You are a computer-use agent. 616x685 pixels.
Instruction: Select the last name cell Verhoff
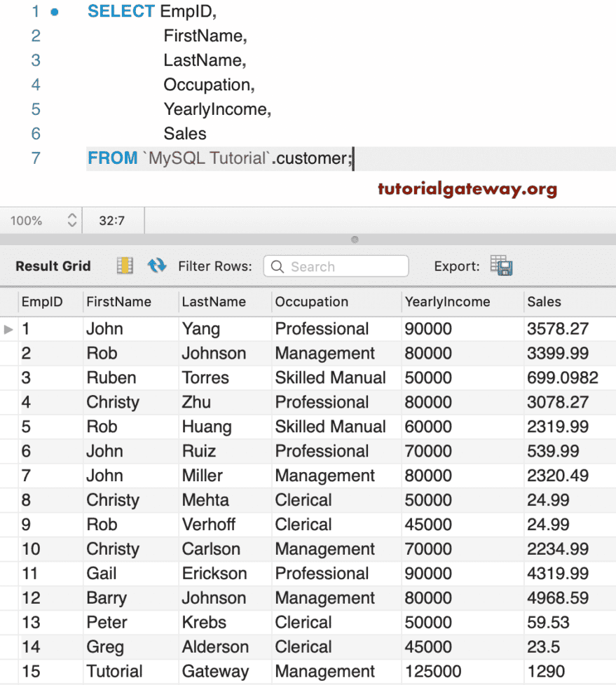[x=225, y=525]
